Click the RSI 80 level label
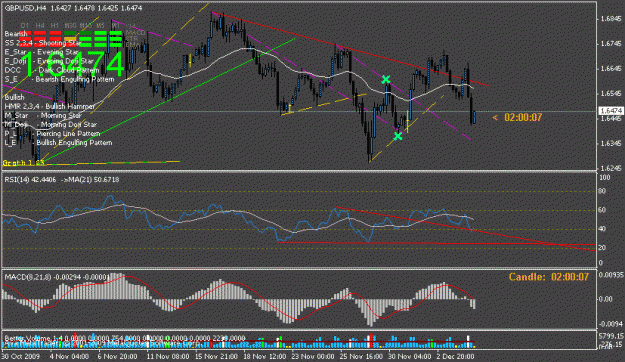Screen dimensions: 625x362 tap(602, 191)
